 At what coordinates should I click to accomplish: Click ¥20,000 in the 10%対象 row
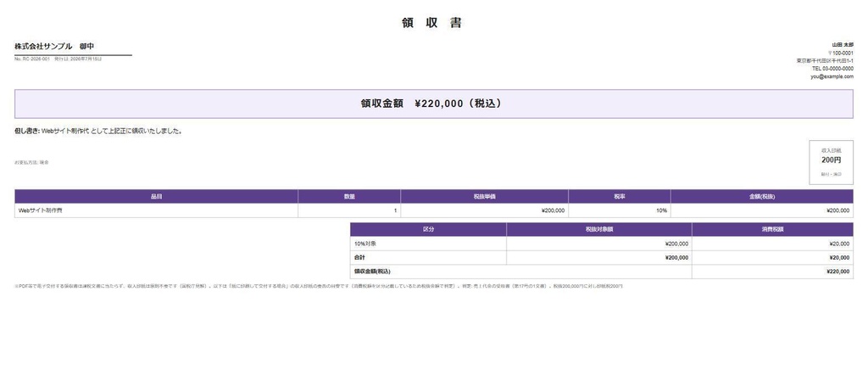click(x=772, y=244)
